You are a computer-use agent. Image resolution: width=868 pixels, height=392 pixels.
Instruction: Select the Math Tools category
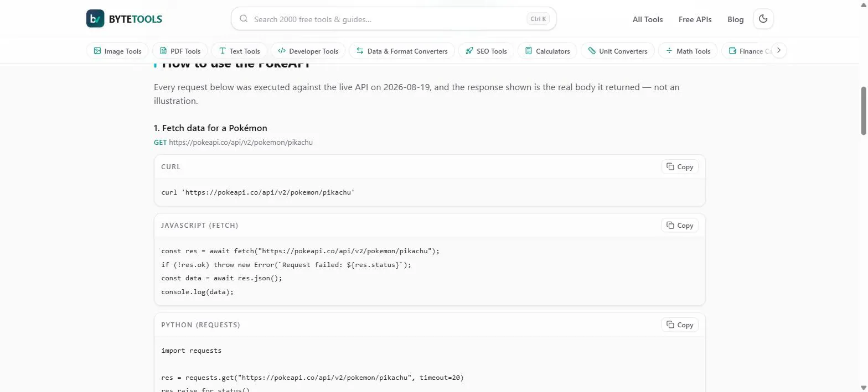[688, 51]
